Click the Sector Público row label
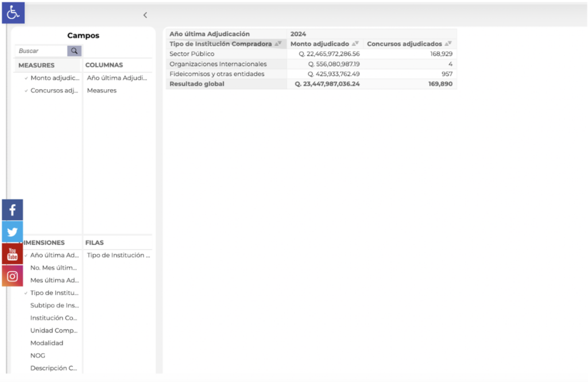Image resolution: width=588 pixels, height=382 pixels. tap(192, 54)
